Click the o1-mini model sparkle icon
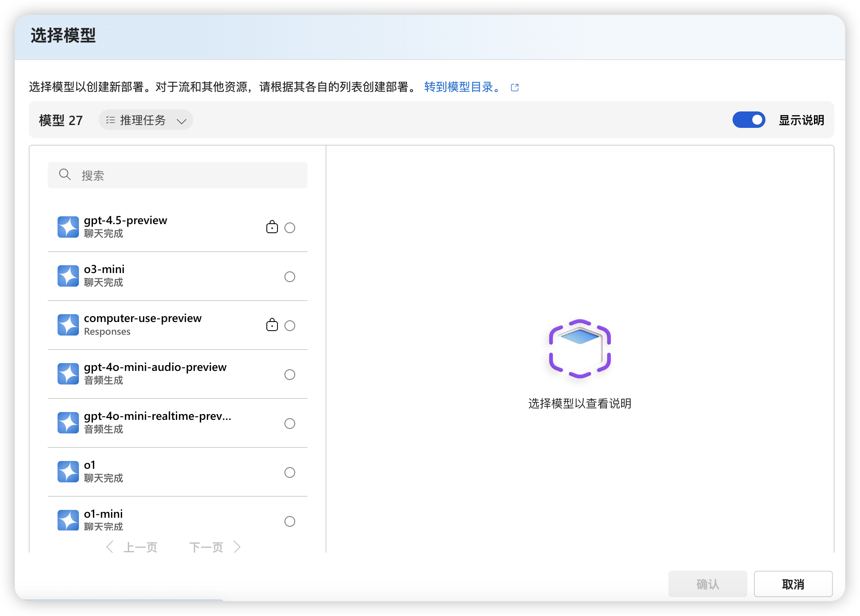860x616 pixels. click(x=68, y=520)
